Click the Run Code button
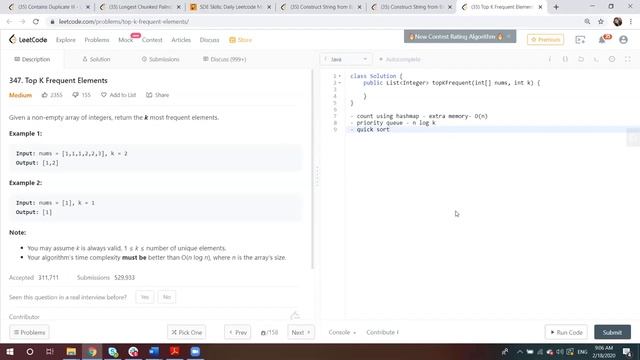640x360 pixels. pyautogui.click(x=566, y=332)
